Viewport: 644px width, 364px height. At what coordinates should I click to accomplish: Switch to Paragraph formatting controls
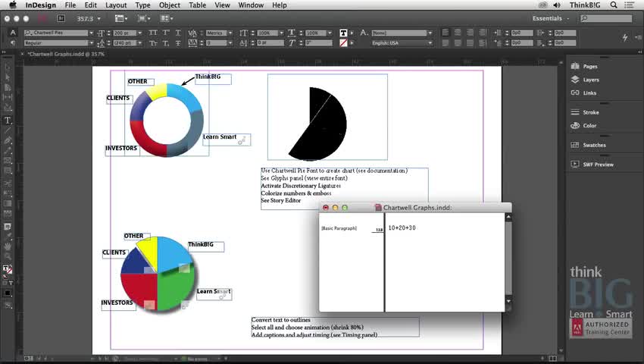[13, 42]
